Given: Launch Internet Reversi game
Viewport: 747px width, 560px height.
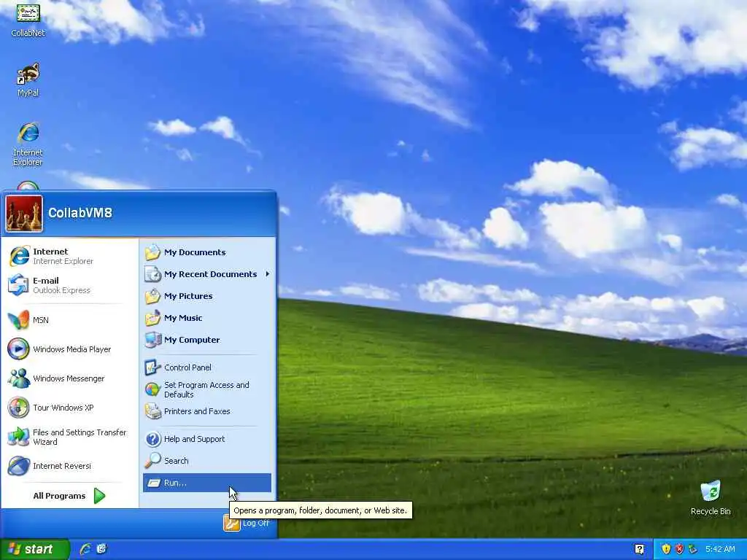Looking at the screenshot, I should click(x=69, y=466).
